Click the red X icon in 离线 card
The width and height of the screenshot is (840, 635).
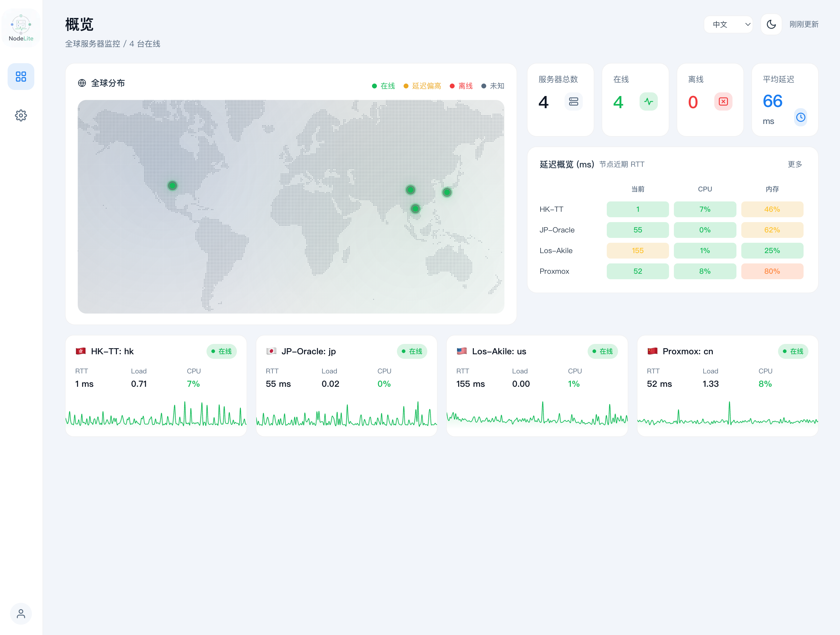723,101
